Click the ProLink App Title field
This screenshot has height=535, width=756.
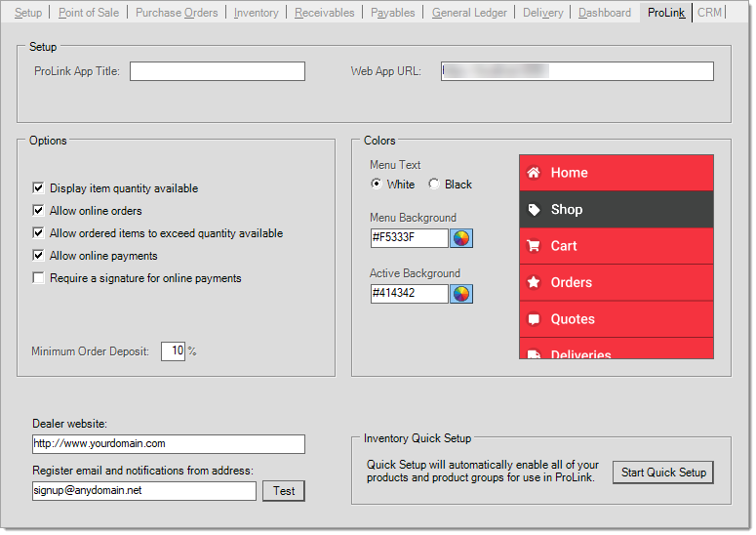point(218,71)
